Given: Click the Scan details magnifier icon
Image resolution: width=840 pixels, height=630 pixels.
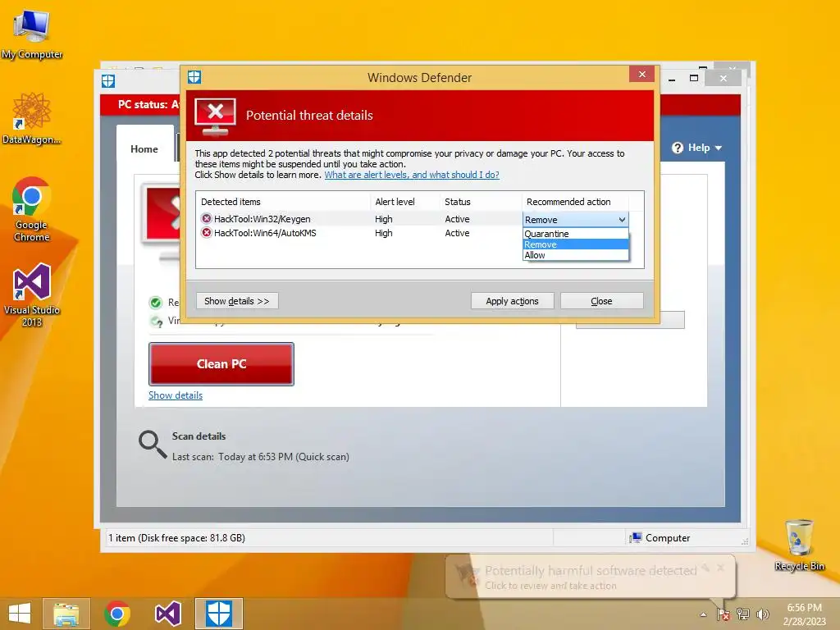Looking at the screenshot, I should pyautogui.click(x=153, y=445).
